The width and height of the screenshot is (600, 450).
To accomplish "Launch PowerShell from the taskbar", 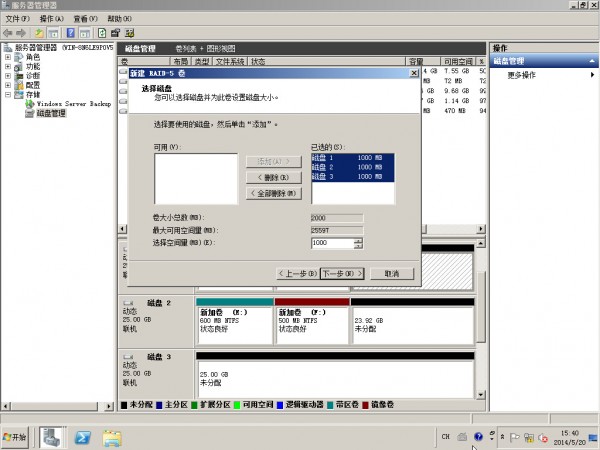I will click(83, 437).
